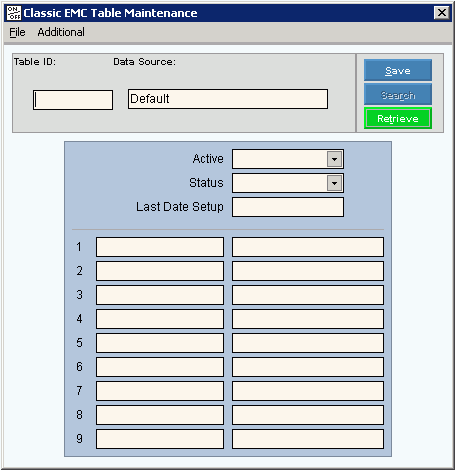Screen dimensions: 455x470
Task: Click the Search button
Action: click(x=398, y=95)
